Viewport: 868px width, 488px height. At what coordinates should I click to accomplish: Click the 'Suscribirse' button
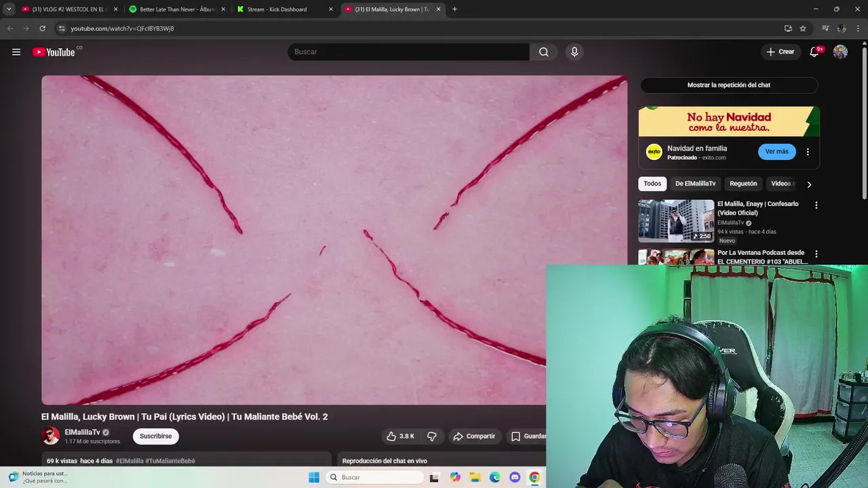pos(156,436)
